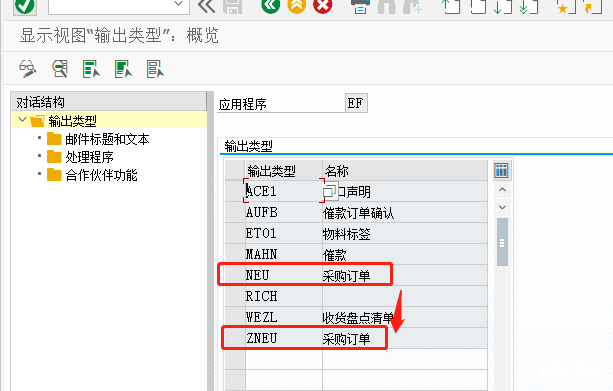
Task: Click the 输出类型 column header
Action: click(283, 170)
